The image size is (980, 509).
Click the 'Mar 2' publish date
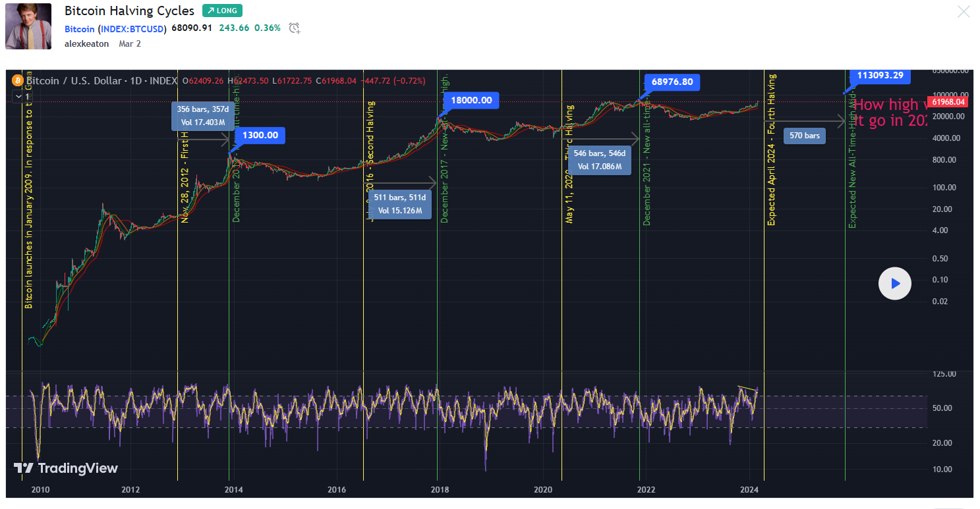point(129,43)
